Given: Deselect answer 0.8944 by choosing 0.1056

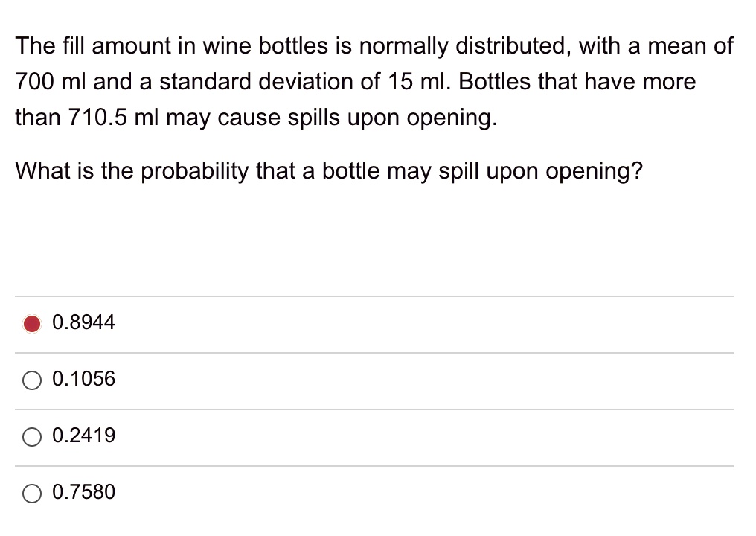Looking at the screenshot, I should click(x=32, y=380).
